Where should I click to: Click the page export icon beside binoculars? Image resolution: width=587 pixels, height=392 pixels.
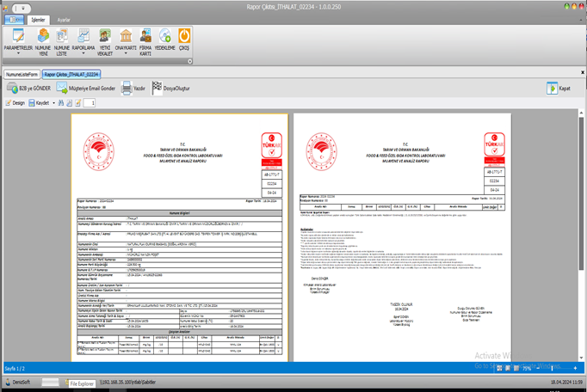coord(69,103)
